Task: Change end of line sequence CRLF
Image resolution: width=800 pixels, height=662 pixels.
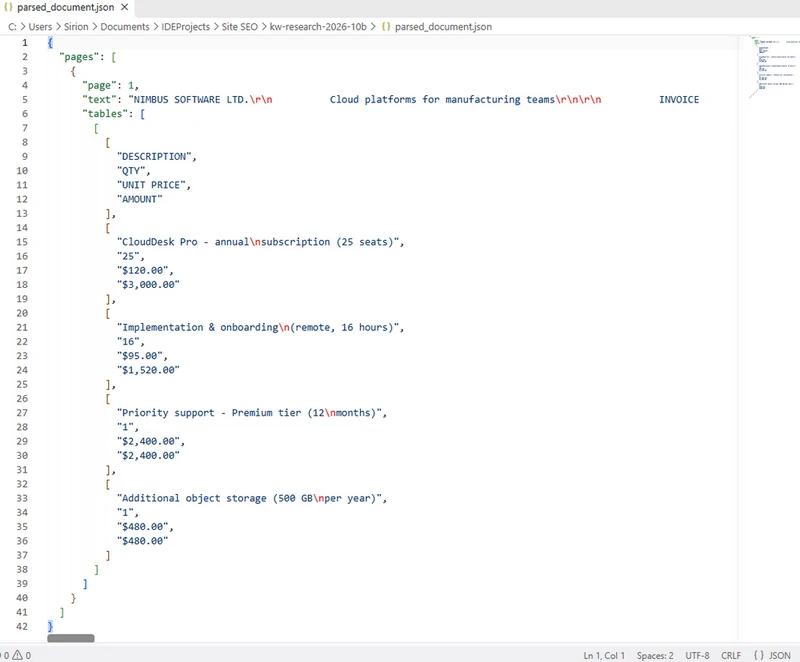Action: tap(731, 655)
